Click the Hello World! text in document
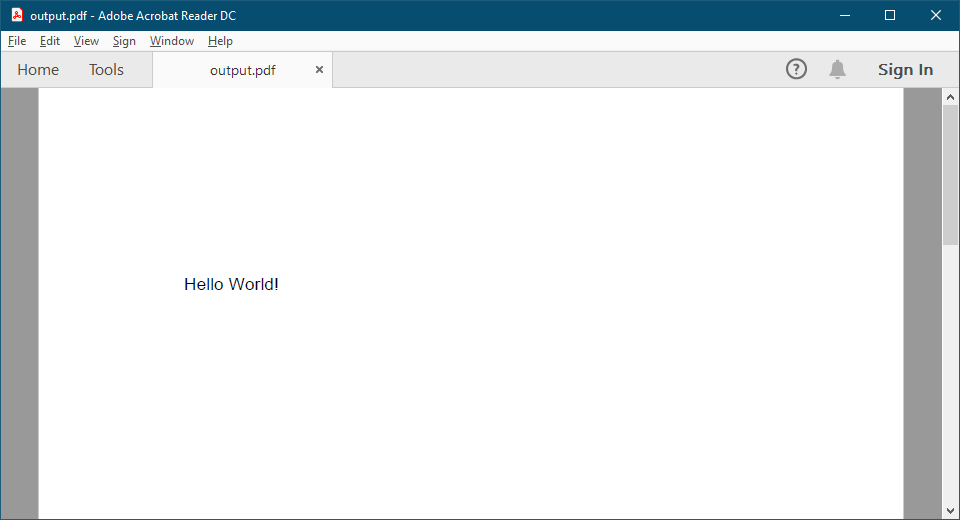This screenshot has height=520, width=960. point(231,285)
